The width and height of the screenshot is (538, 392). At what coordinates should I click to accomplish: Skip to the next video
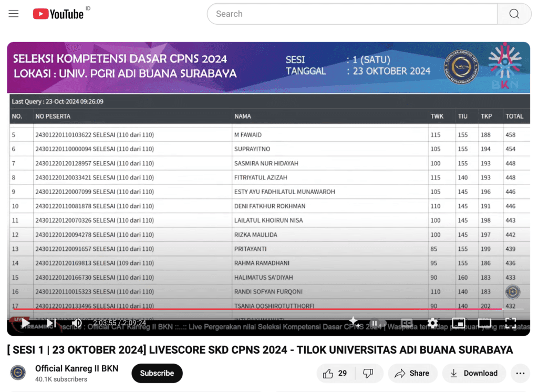(x=50, y=323)
